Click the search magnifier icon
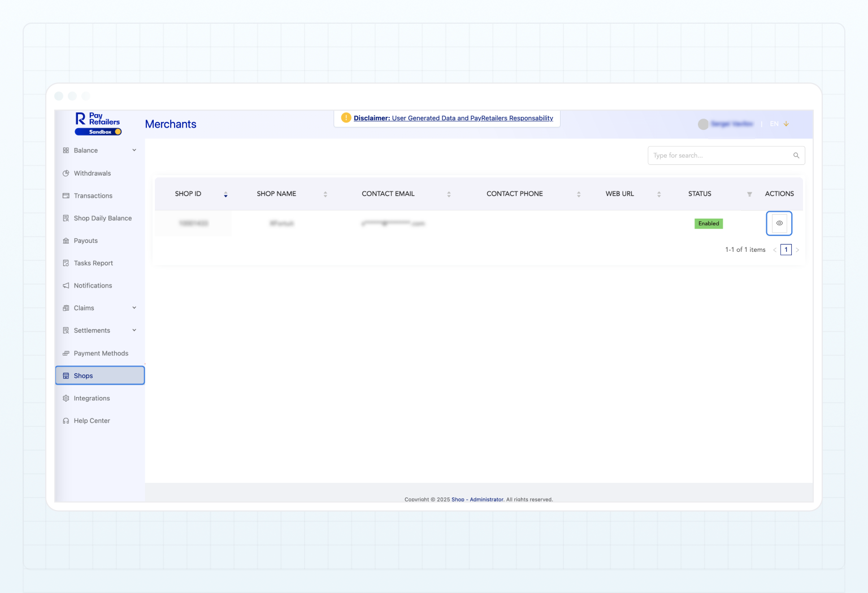Image resolution: width=868 pixels, height=593 pixels. (x=796, y=155)
